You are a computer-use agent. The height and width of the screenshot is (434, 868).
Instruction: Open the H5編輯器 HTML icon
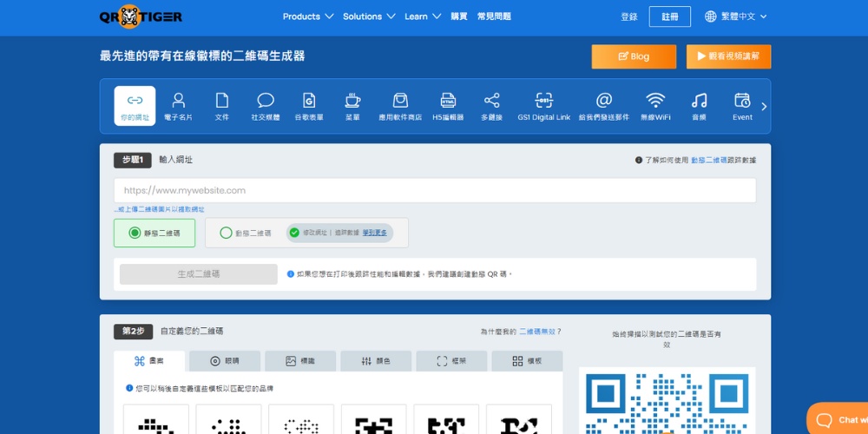[448, 100]
